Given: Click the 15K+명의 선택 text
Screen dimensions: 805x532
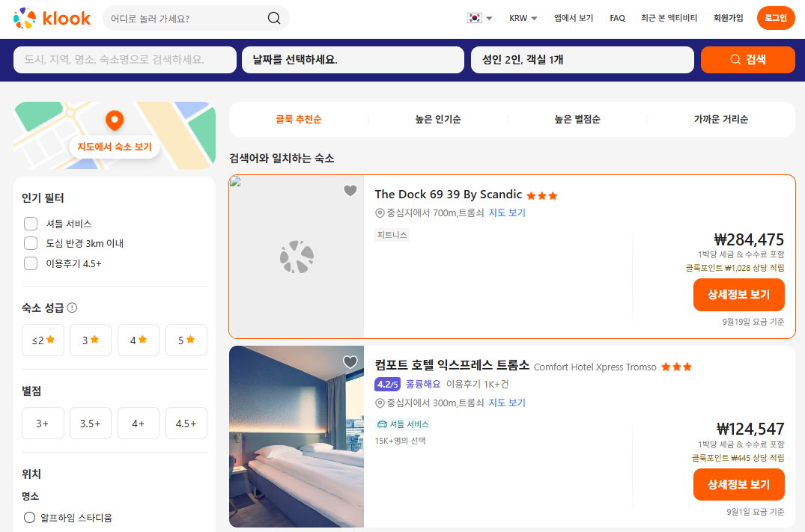Looking at the screenshot, I should pyautogui.click(x=401, y=441).
